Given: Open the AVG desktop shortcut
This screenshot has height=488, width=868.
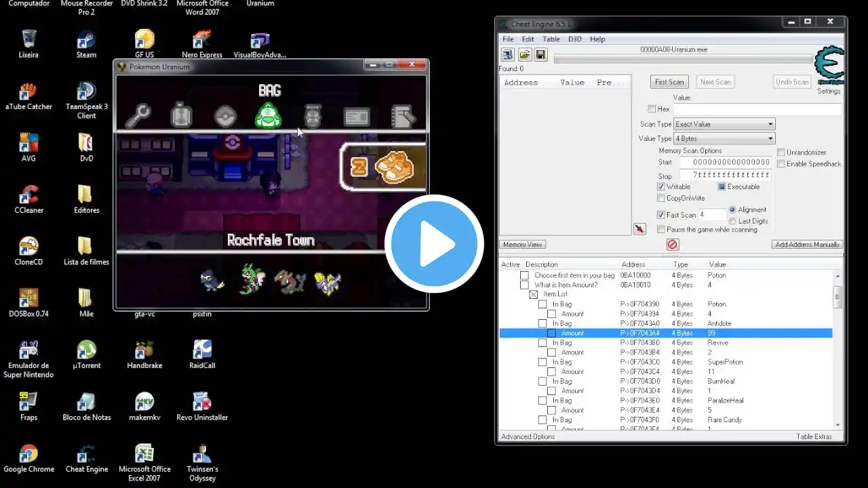Looking at the screenshot, I should tap(28, 146).
